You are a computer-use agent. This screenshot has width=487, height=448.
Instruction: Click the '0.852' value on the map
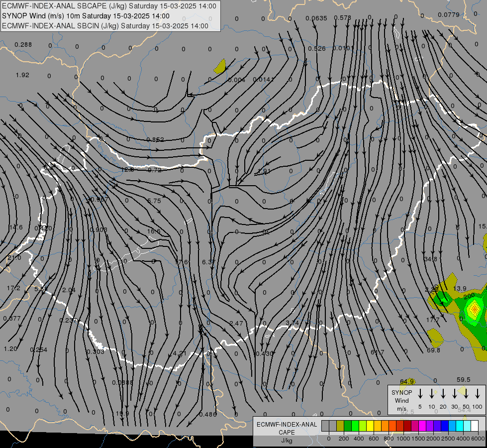155,139
